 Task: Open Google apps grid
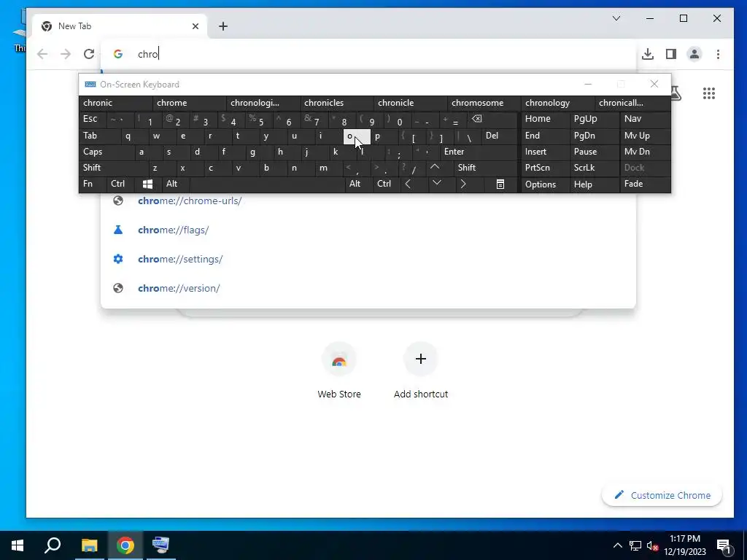click(709, 93)
